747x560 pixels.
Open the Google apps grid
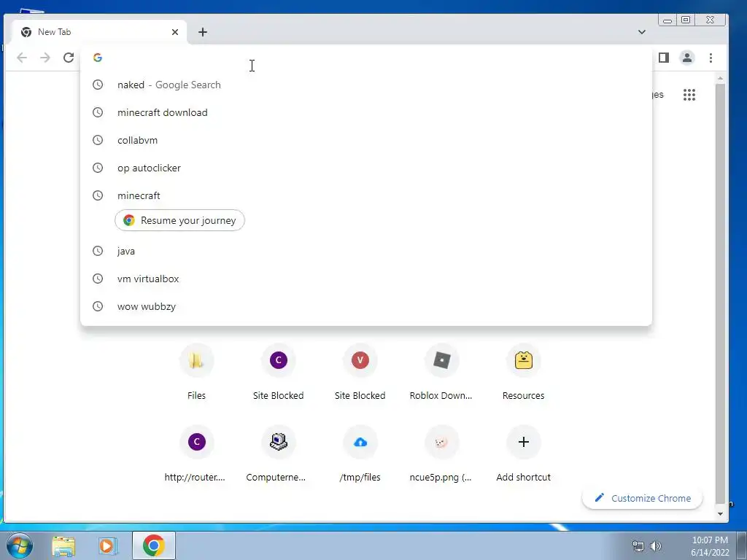689,95
